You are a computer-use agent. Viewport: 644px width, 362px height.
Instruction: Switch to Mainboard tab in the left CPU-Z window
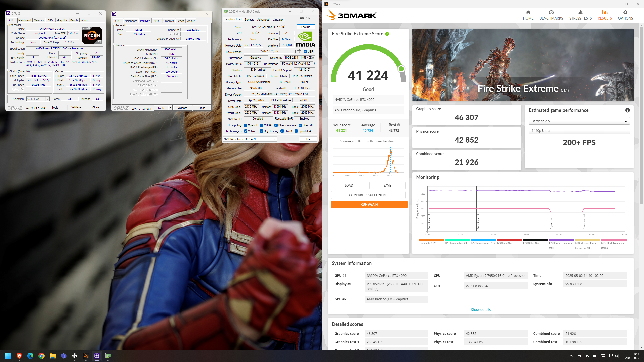tap(25, 20)
